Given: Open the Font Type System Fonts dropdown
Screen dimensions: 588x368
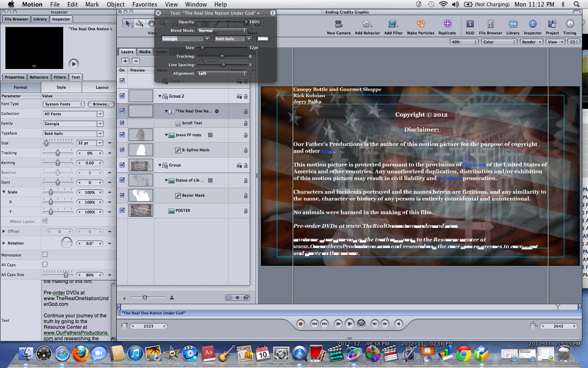Looking at the screenshot, I should pyautogui.click(x=63, y=104).
